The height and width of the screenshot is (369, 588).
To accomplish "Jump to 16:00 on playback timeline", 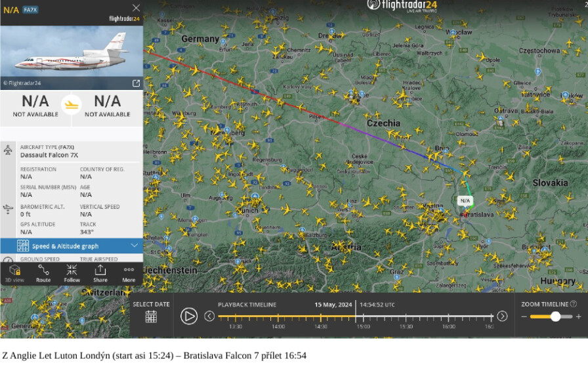I will (450, 318).
